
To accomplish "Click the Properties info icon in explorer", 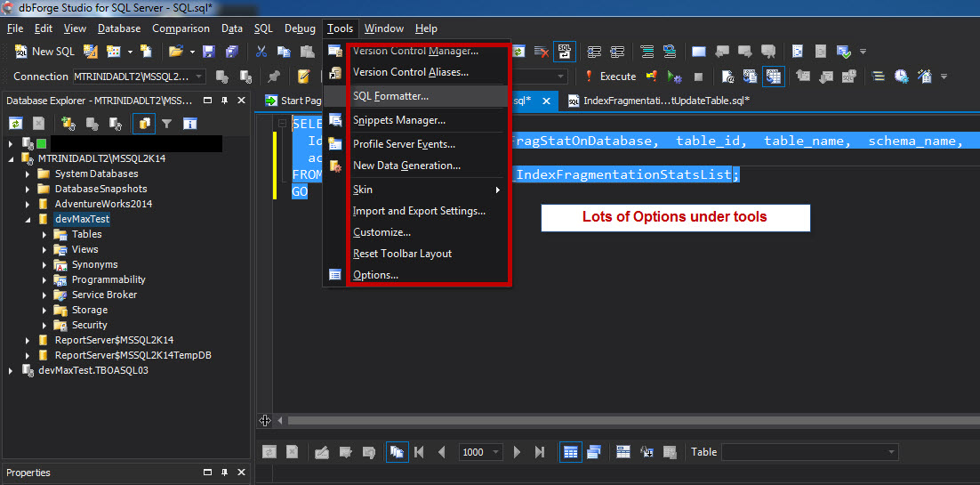I will pos(190,124).
